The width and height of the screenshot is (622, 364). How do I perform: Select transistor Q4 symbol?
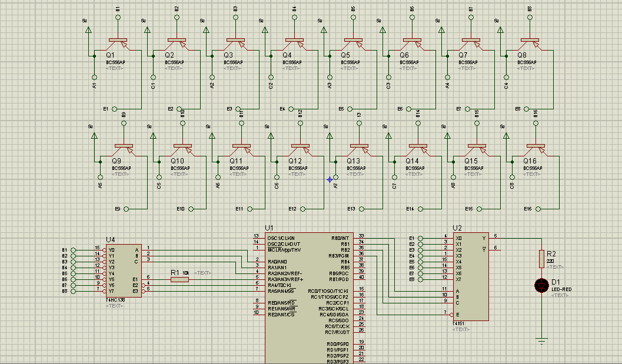coord(294,44)
